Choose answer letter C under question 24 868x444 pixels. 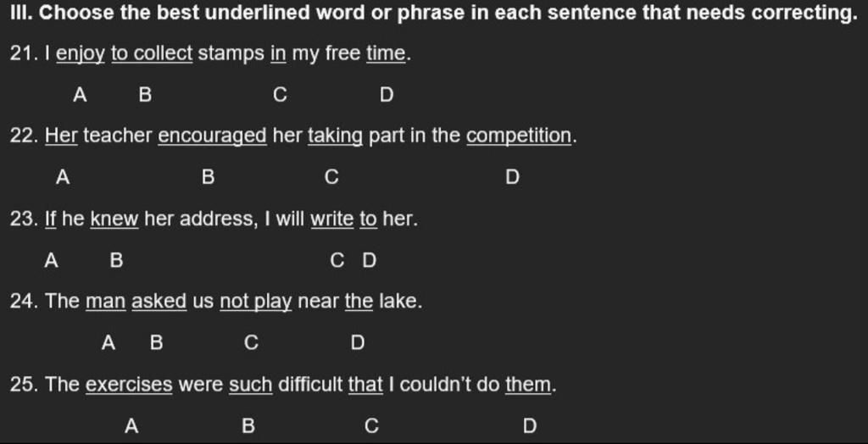pyautogui.click(x=251, y=343)
